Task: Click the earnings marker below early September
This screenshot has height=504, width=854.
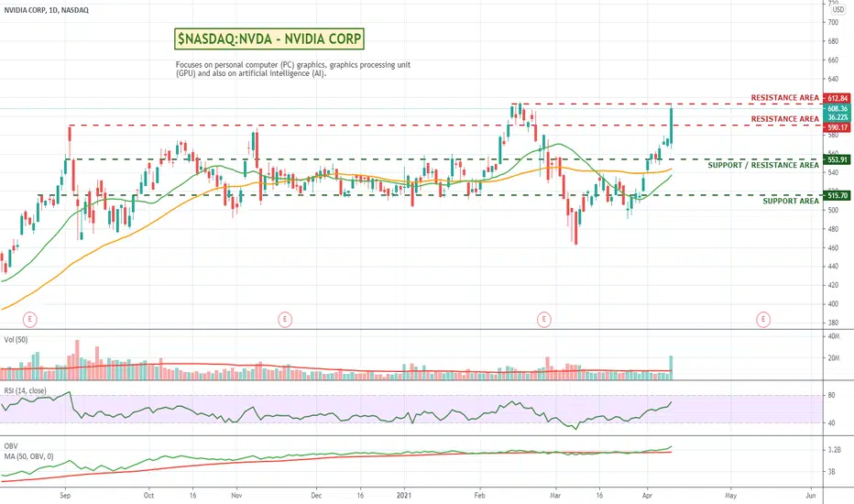Action: [x=30, y=319]
